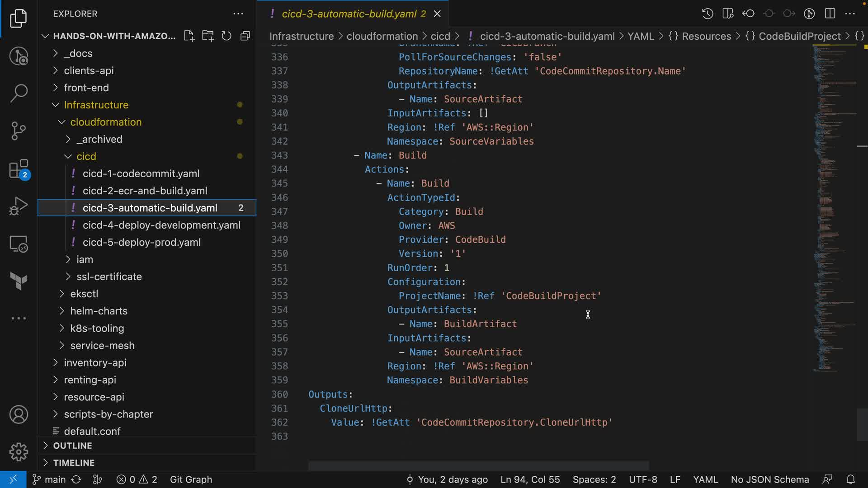Viewport: 868px width, 488px height.
Task: Expand the OUTLINE section
Action: click(72, 446)
